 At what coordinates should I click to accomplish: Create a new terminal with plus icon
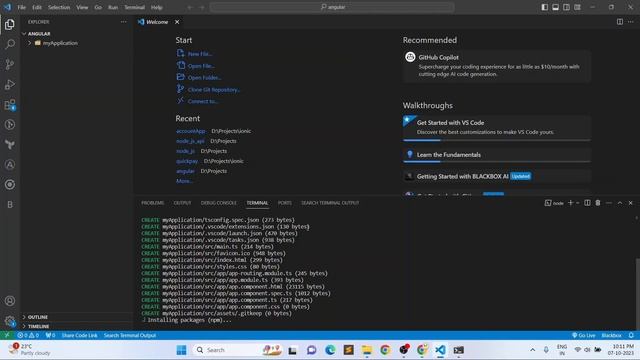coord(571,203)
